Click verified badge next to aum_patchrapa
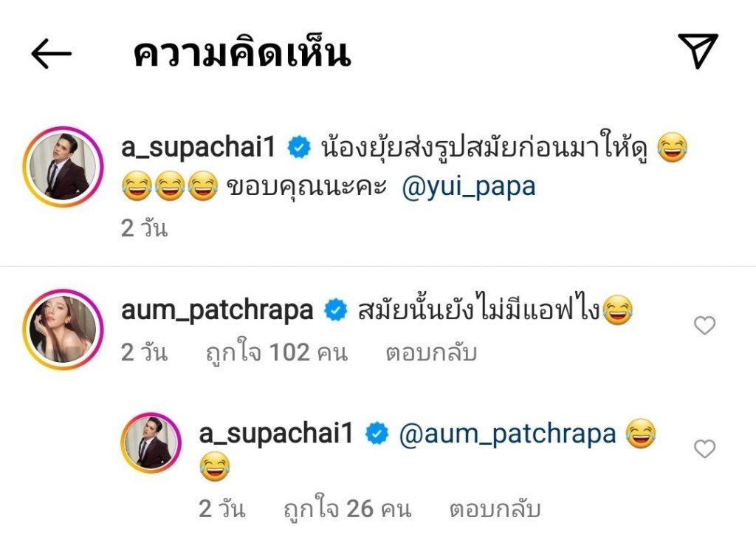The width and height of the screenshot is (756, 543). [336, 310]
